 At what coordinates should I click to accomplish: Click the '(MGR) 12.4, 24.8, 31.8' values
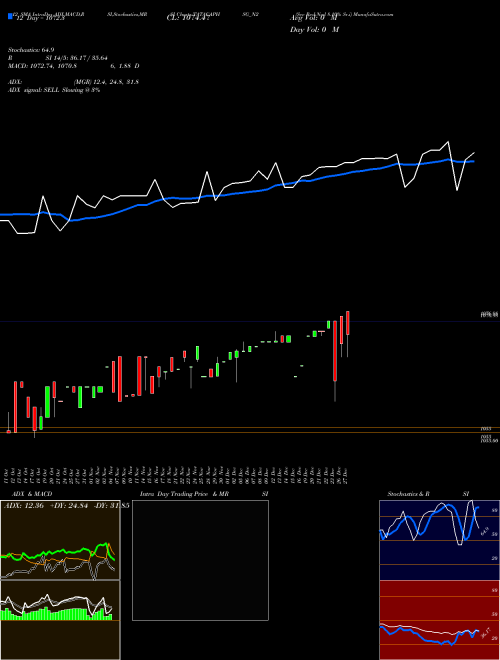point(106,82)
